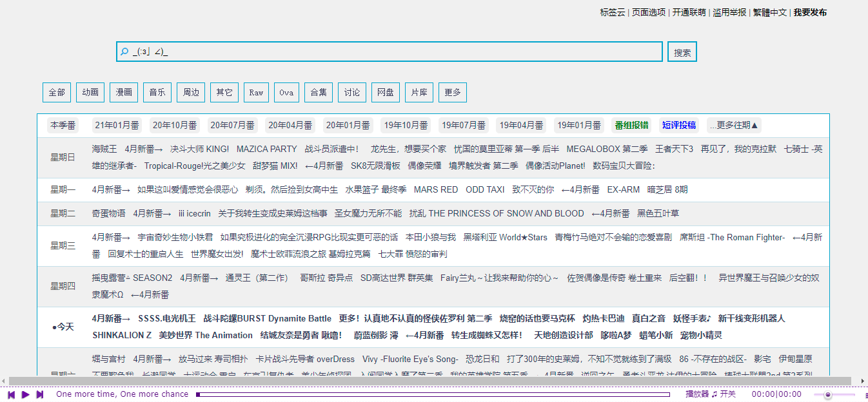The image size is (868, 402).
Task: Play the previous track in the player
Action: click(x=12, y=394)
